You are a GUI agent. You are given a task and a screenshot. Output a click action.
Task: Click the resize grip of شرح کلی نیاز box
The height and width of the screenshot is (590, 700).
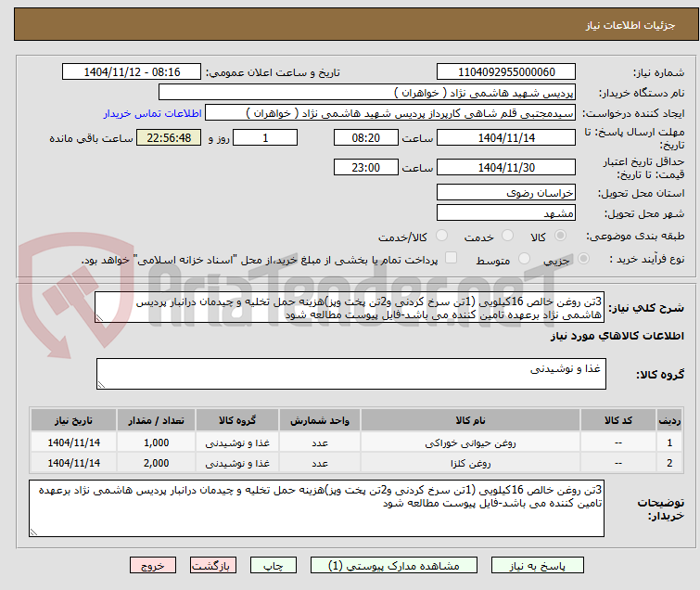click(x=99, y=318)
